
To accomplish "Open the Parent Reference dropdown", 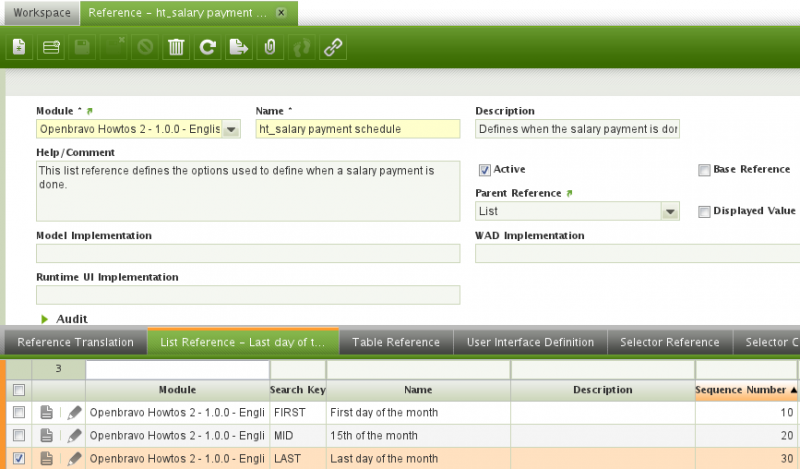I will 669,211.
